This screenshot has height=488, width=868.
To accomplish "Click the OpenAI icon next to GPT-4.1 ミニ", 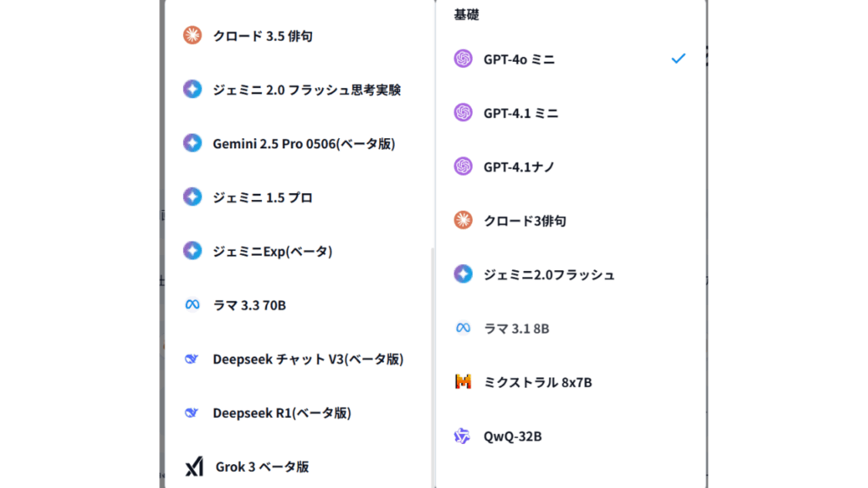I will [x=463, y=113].
